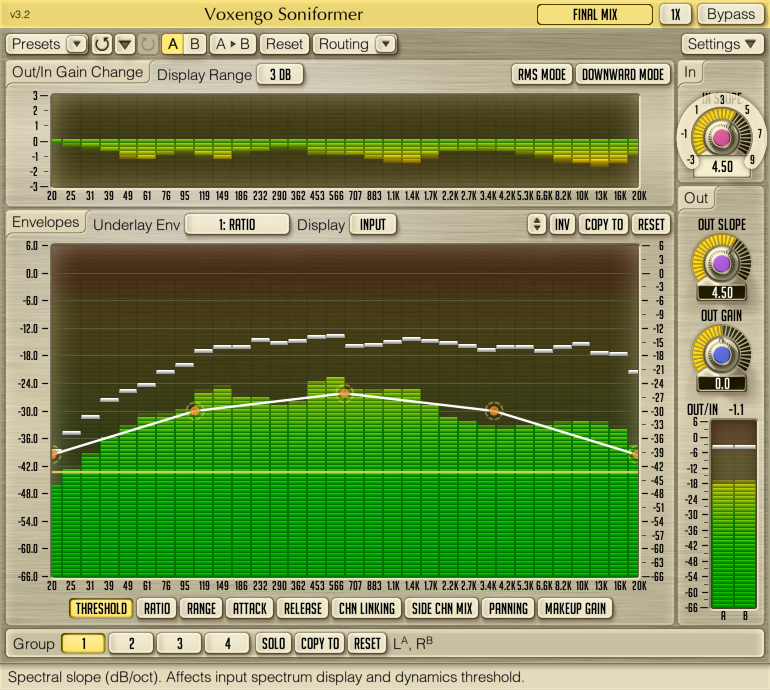Click envelope node at 20 Hz edge
770x690 pixels.
[54, 454]
